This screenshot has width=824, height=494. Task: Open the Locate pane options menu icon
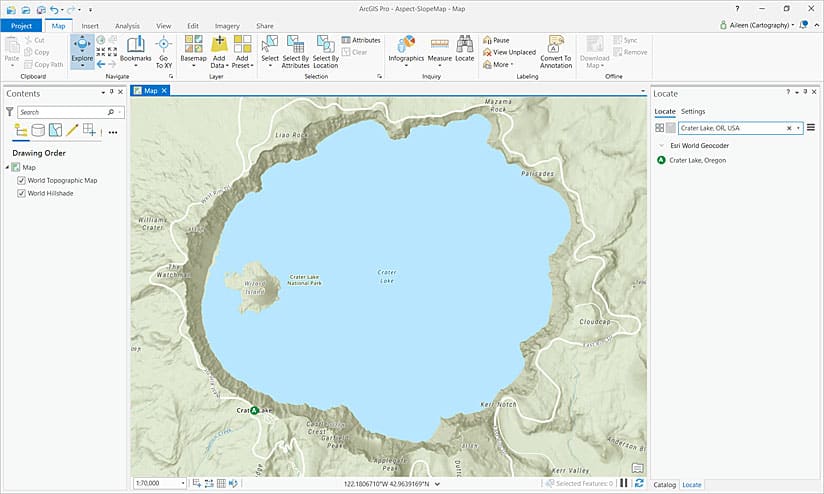point(811,127)
